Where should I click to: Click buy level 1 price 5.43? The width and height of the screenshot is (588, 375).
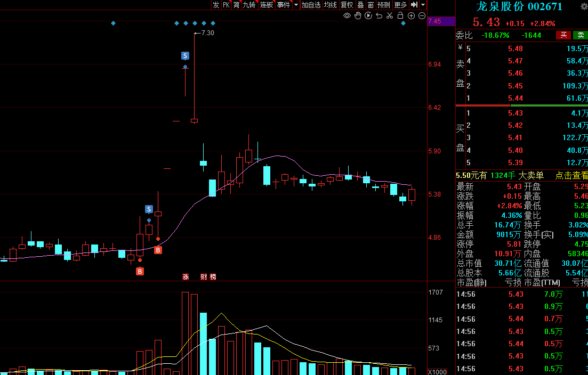click(x=515, y=113)
